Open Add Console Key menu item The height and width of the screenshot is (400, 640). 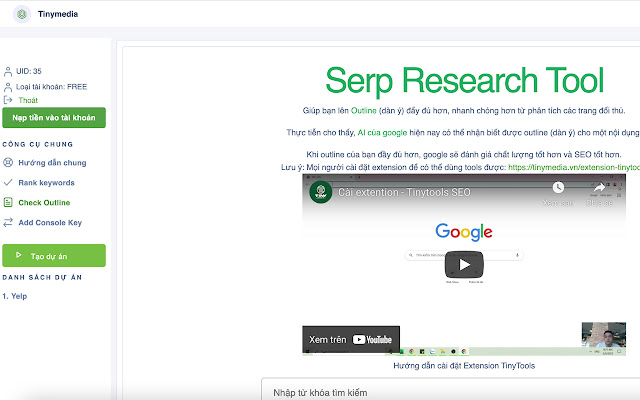point(50,222)
